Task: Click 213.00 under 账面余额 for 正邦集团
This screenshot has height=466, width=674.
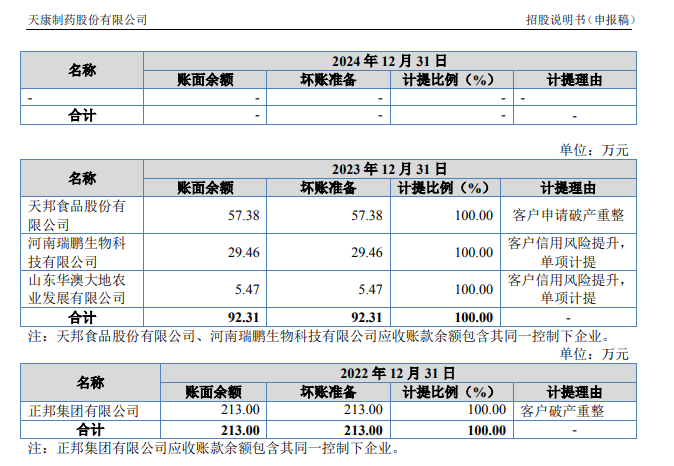Action: coord(240,410)
